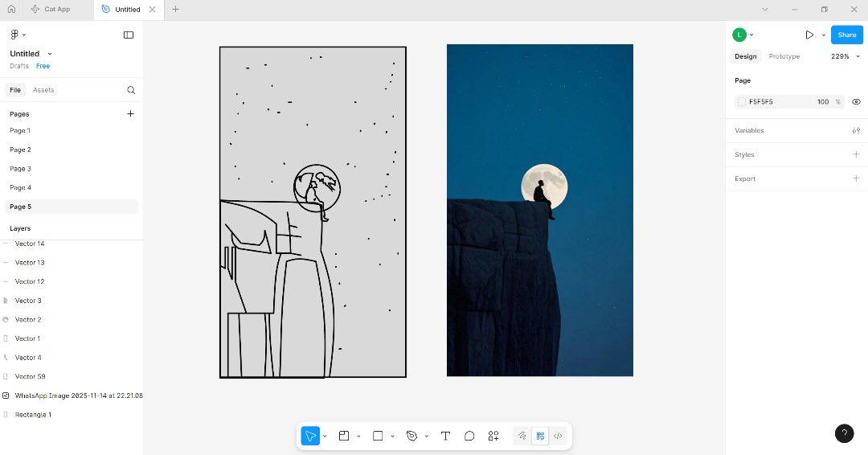Open Pen tool options dropdown arrow

click(426, 437)
